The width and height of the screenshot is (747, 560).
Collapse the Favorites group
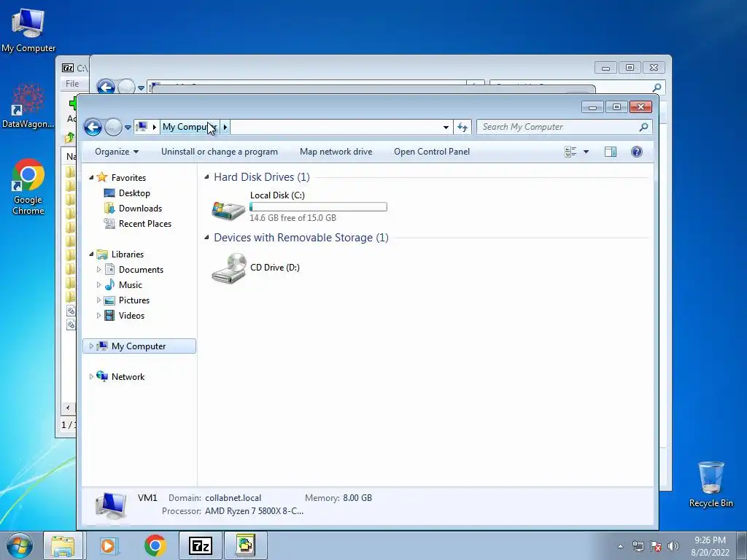[91, 177]
